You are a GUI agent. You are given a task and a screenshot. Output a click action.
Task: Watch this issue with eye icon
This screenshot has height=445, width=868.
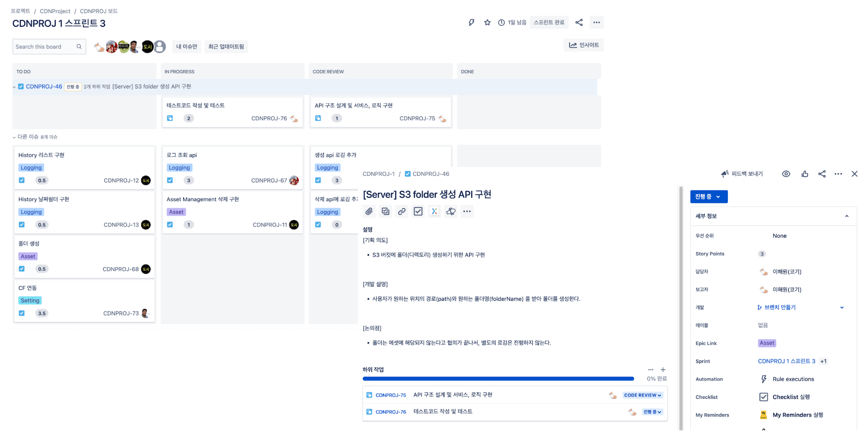786,174
